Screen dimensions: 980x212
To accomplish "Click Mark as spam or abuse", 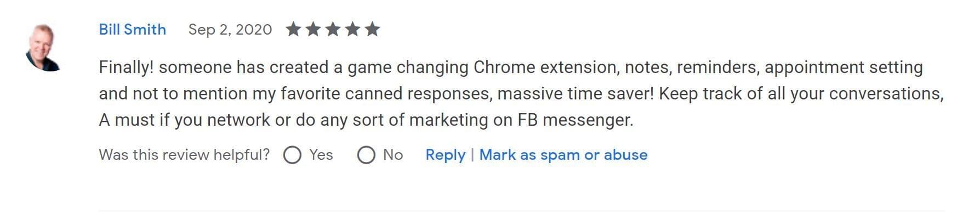I will click(x=563, y=155).
